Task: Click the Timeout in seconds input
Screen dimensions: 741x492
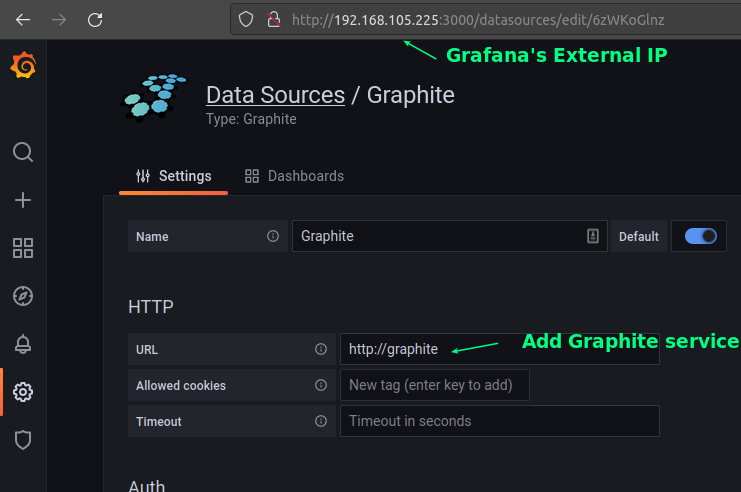Action: pyautogui.click(x=500, y=421)
